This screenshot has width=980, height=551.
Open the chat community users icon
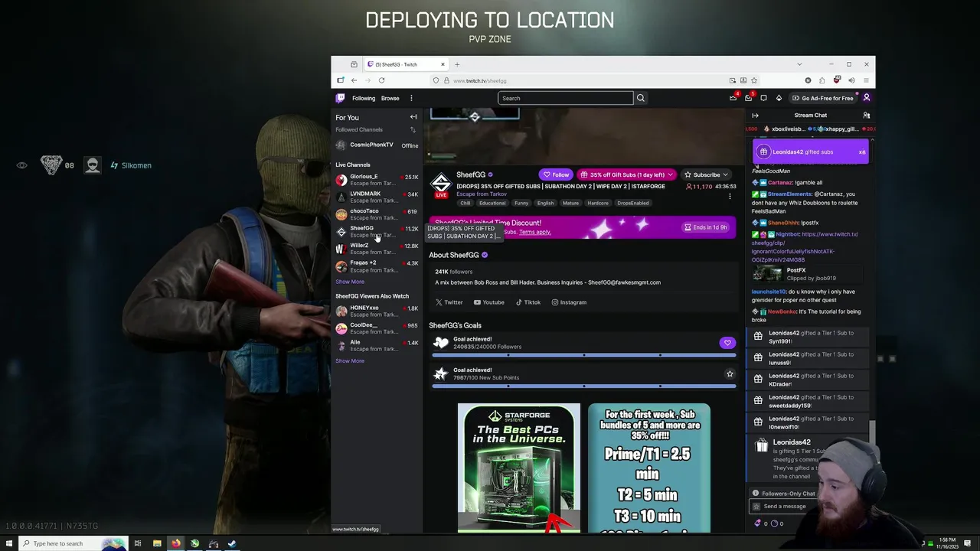point(867,116)
